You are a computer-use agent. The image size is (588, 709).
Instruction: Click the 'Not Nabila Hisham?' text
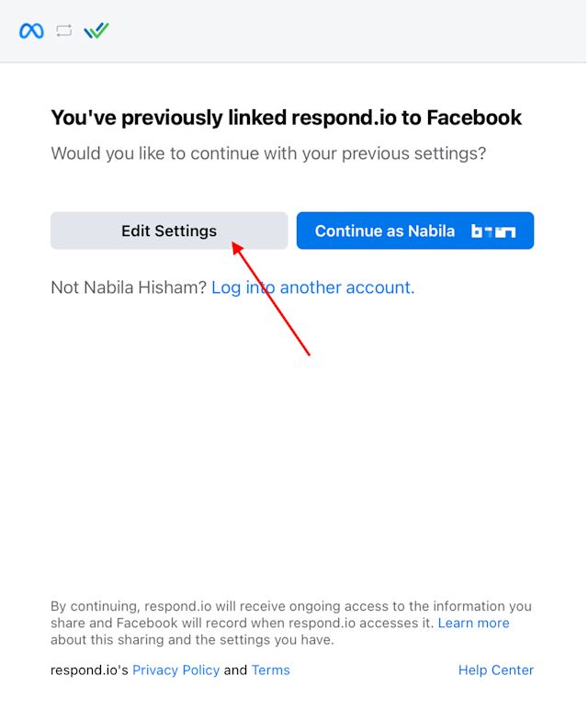click(x=129, y=287)
